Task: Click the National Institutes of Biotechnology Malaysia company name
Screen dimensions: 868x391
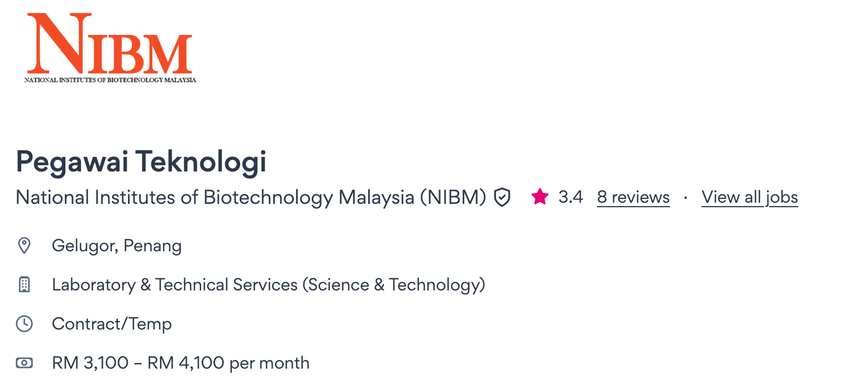Action: pyautogui.click(x=251, y=197)
